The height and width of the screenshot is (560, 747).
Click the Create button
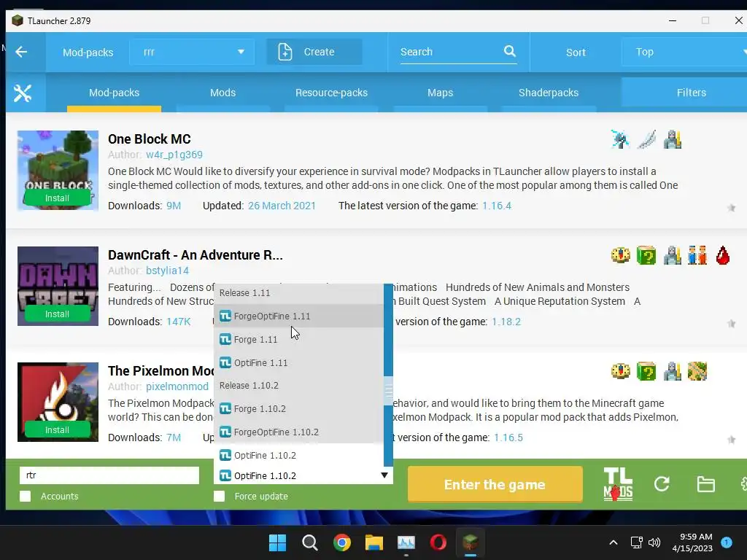tap(314, 52)
